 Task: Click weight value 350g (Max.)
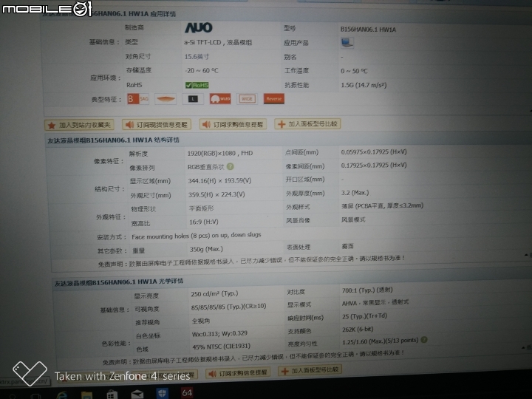pyautogui.click(x=206, y=249)
